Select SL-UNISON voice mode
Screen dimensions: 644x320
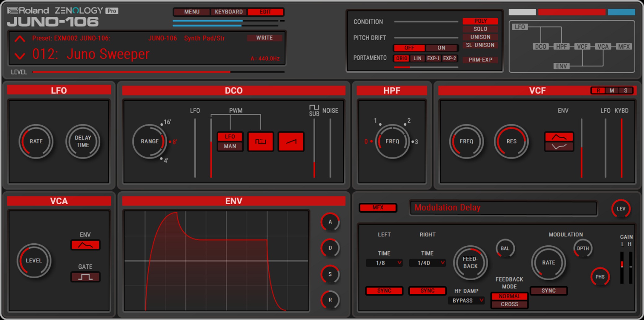pyautogui.click(x=480, y=45)
